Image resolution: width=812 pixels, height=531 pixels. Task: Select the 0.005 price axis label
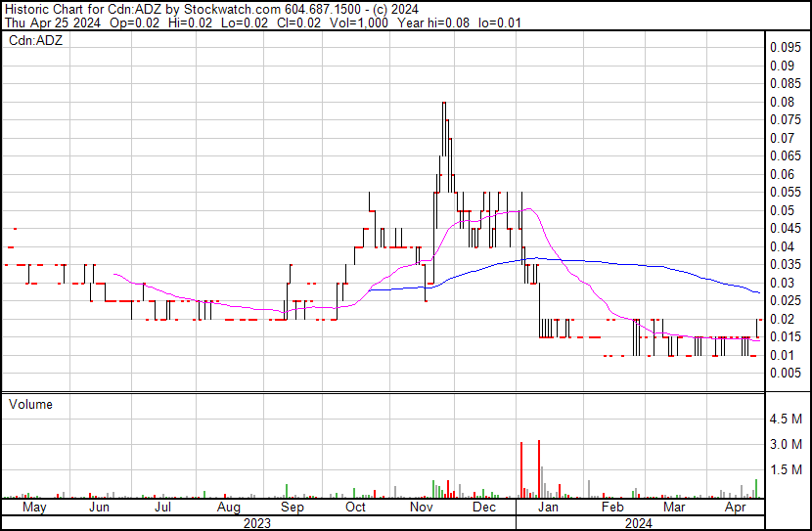[x=786, y=374]
